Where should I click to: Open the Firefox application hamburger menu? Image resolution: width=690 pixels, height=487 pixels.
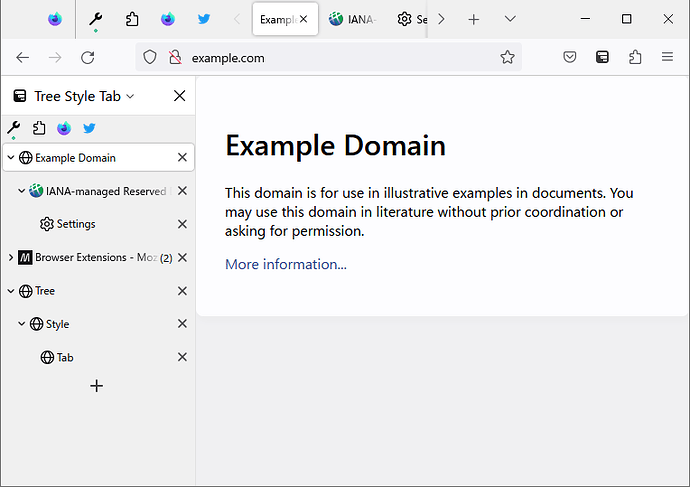667,58
